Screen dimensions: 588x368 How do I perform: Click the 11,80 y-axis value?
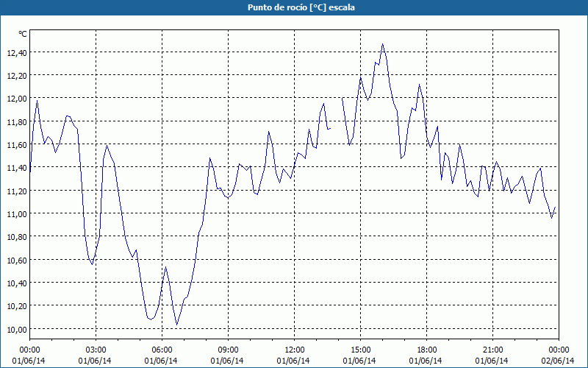[17, 122]
